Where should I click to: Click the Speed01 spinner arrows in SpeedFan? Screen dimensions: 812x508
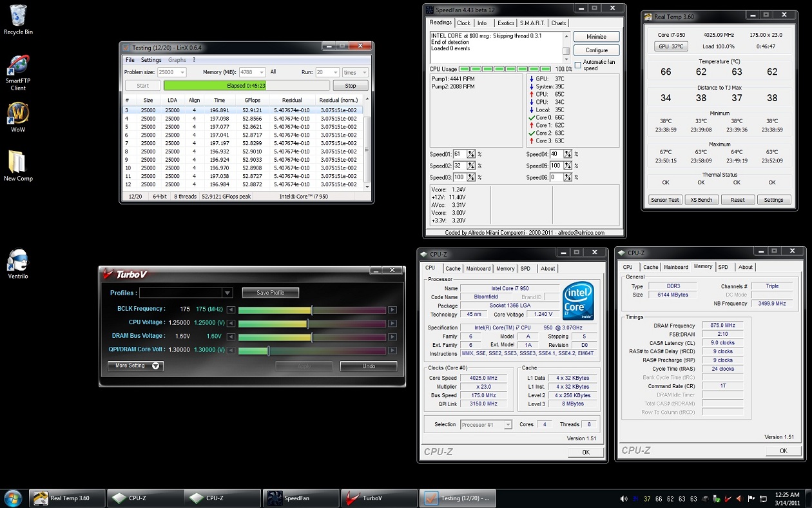471,154
